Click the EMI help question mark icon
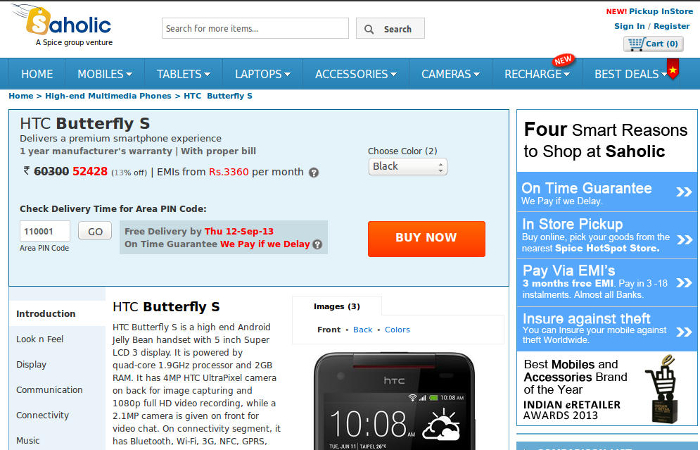This screenshot has height=450, width=700. click(314, 172)
